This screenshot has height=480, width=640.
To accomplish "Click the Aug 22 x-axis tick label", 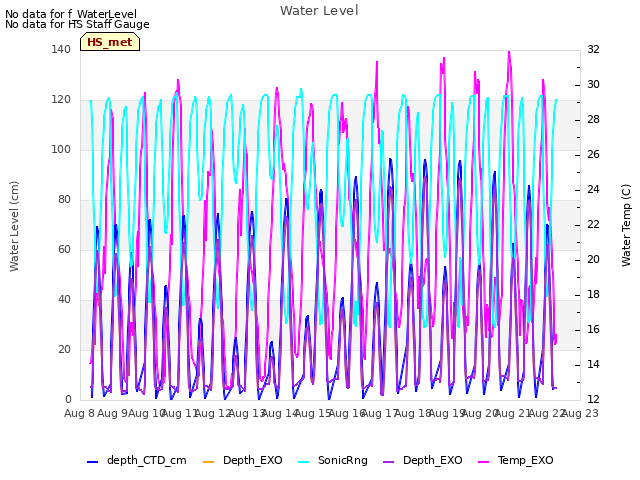I will tap(547, 413).
